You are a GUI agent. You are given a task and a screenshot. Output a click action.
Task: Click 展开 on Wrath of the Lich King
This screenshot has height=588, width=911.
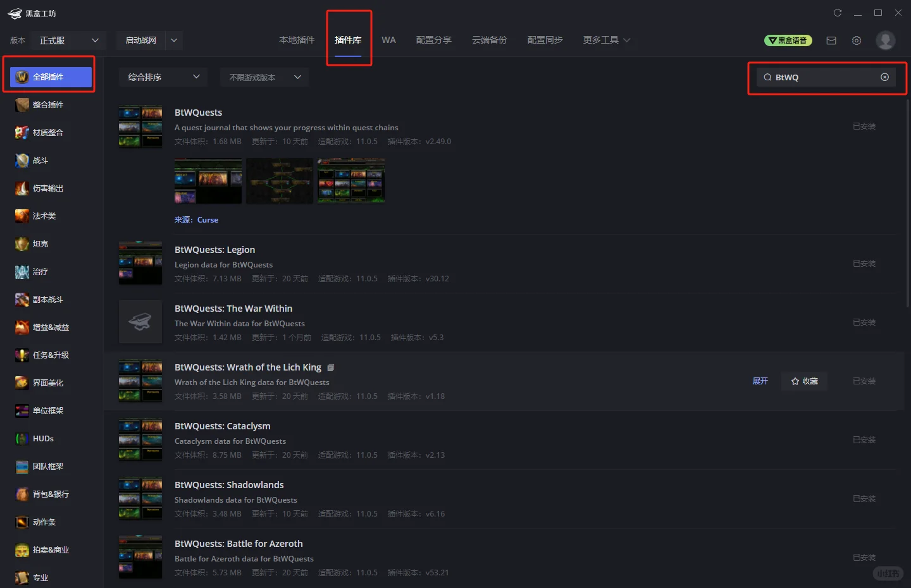(x=760, y=381)
